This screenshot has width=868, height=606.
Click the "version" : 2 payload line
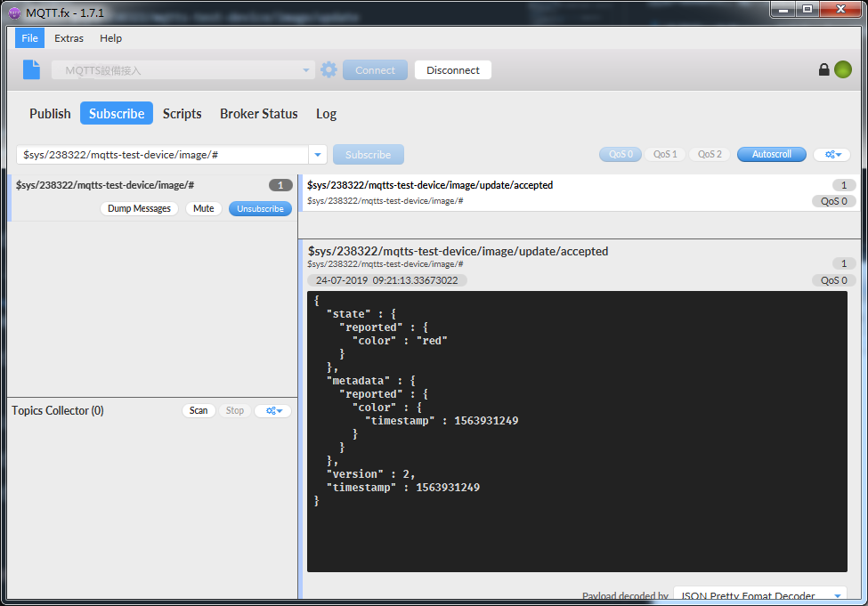(x=370, y=474)
